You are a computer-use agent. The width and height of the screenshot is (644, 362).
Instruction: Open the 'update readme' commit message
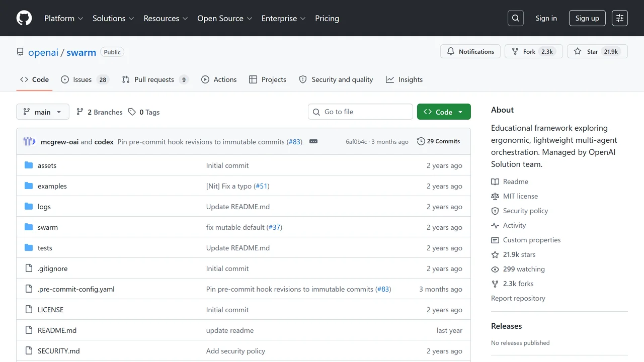point(230,330)
